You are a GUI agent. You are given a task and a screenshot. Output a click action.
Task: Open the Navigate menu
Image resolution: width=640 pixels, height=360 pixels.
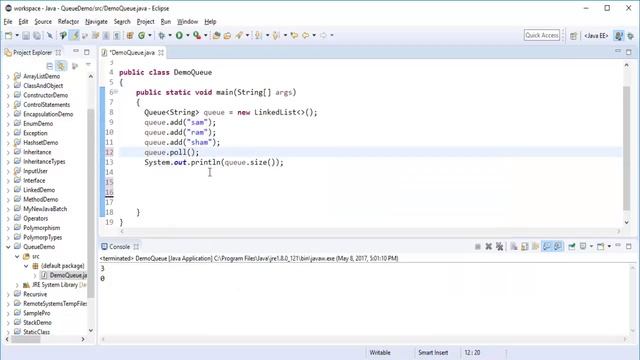96,22
